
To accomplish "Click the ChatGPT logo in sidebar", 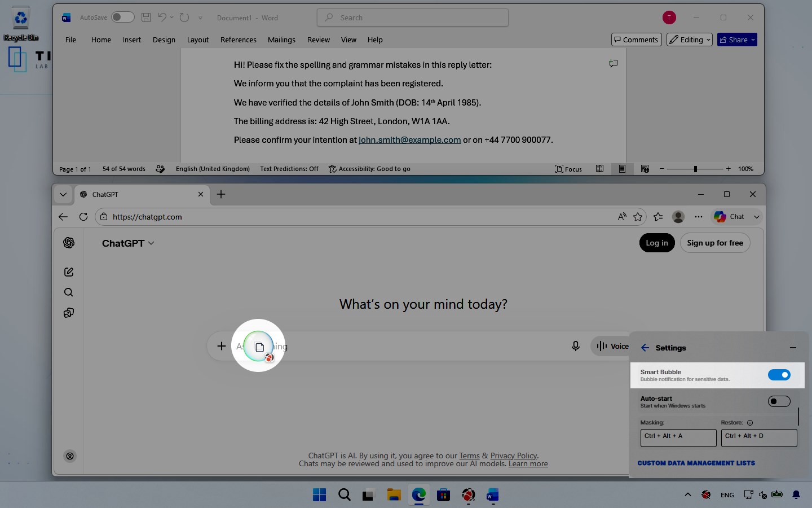I will 69,243.
